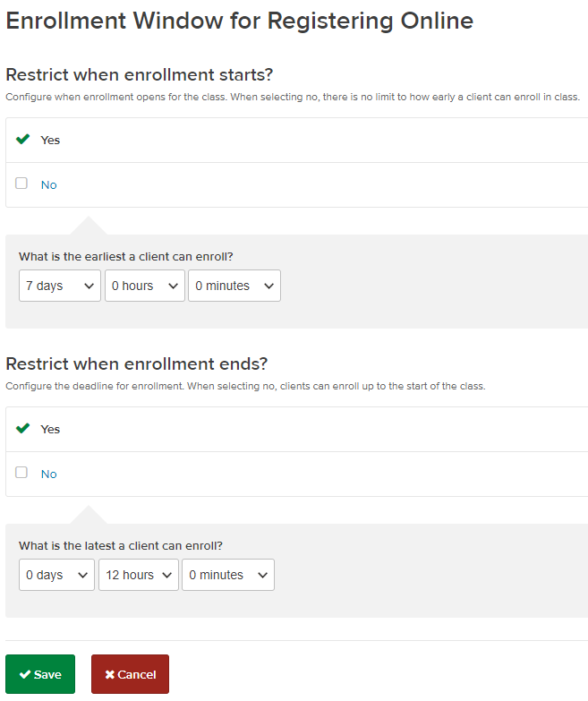Expand the "0 minutes" latest enrollment dropdown
This screenshot has width=588, height=701.
[x=227, y=575]
